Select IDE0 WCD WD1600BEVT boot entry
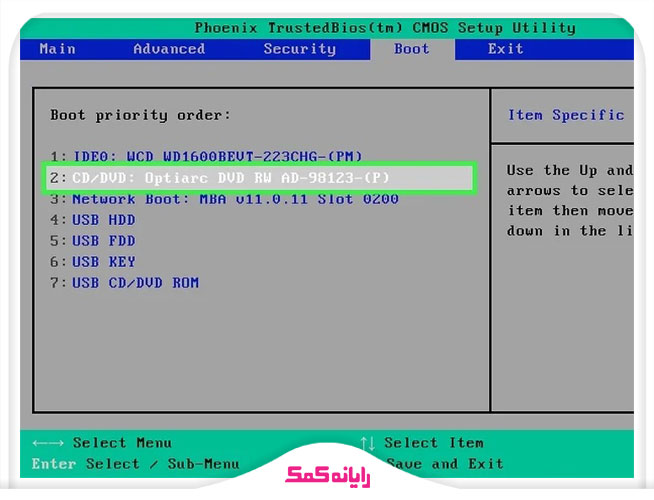This screenshot has height=500, width=654. click(206, 156)
